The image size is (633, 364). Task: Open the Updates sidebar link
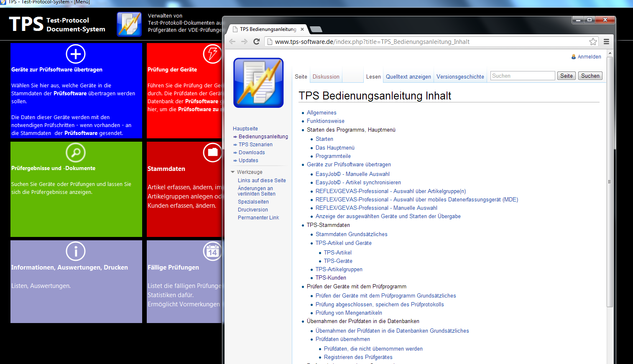[x=248, y=160]
